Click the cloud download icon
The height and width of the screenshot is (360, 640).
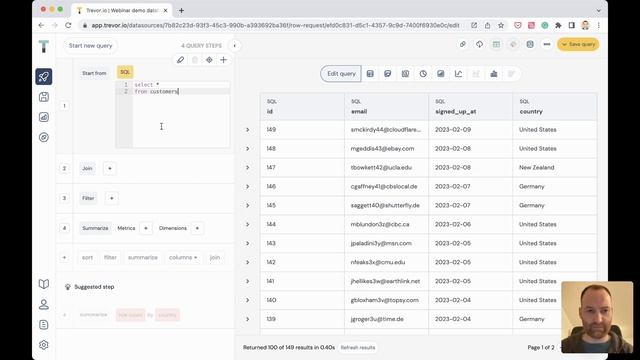click(x=479, y=44)
